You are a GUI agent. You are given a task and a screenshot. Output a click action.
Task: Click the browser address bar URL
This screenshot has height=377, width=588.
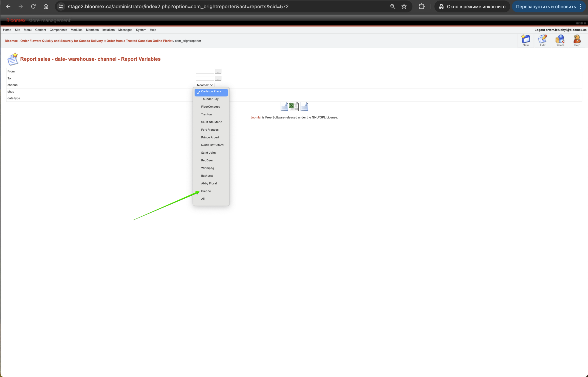178,7
